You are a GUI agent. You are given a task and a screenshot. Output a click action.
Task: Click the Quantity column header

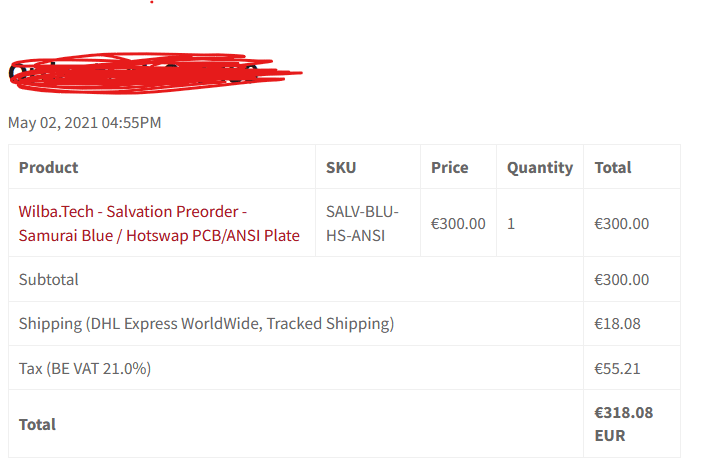[x=540, y=168]
